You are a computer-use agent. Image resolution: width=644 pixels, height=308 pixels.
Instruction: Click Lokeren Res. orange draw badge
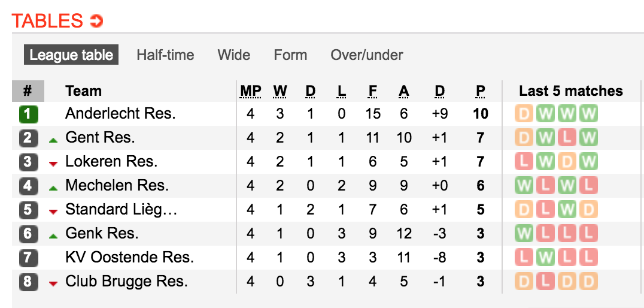tap(567, 162)
